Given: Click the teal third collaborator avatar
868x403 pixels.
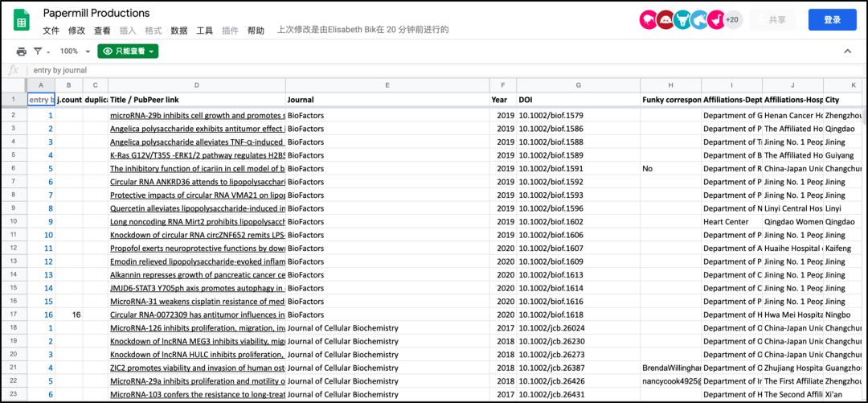Looking at the screenshot, I should tap(682, 20).
